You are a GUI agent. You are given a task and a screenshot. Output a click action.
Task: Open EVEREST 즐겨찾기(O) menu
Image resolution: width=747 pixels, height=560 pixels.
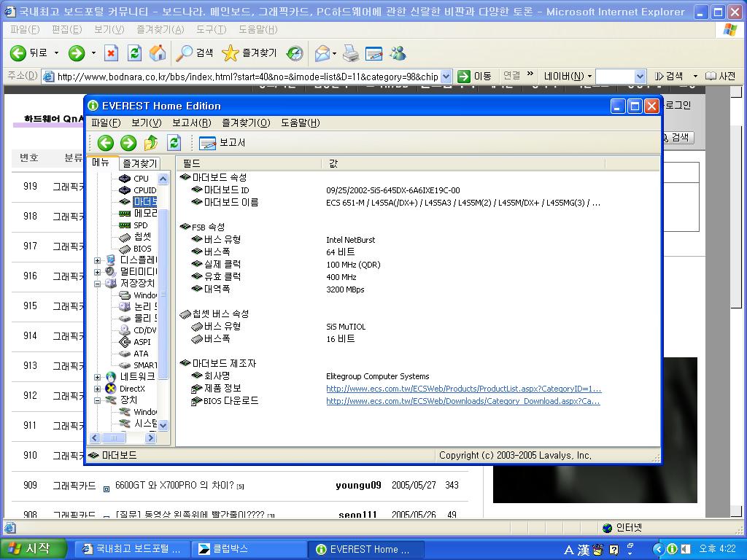(x=246, y=122)
